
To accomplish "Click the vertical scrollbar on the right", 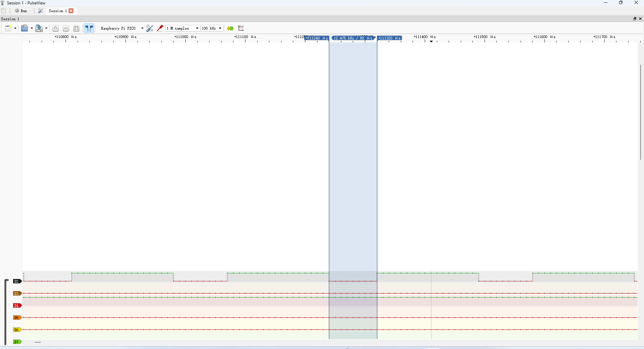I will click(x=641, y=112).
